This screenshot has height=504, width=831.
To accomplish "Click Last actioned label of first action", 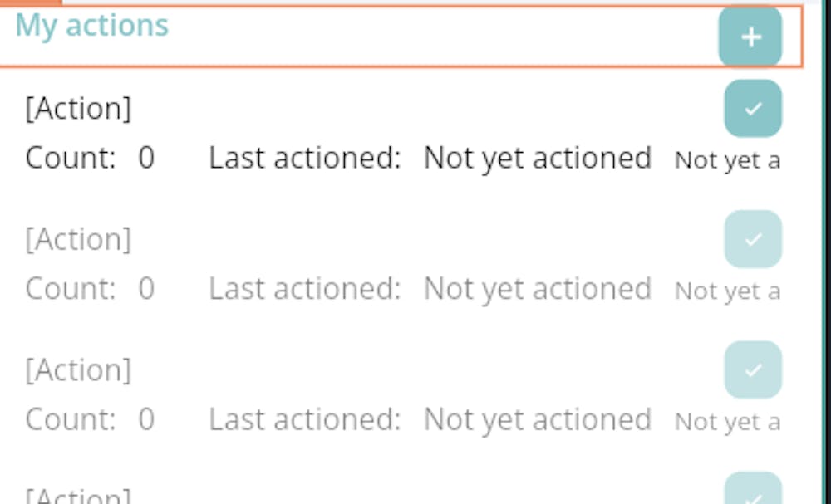I will pyautogui.click(x=305, y=158).
